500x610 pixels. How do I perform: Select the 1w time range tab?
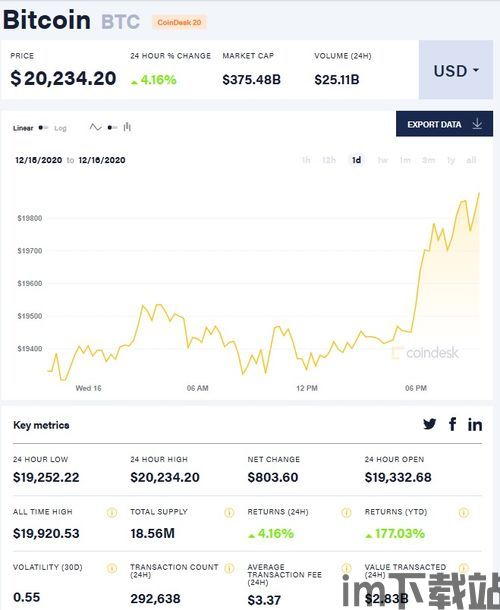[x=382, y=160]
